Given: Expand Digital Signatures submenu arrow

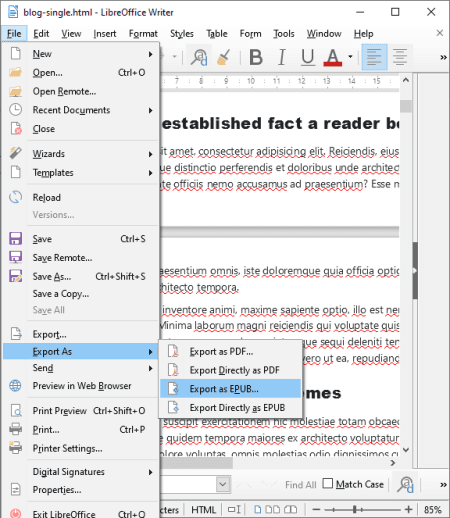Looking at the screenshot, I should [151, 472].
